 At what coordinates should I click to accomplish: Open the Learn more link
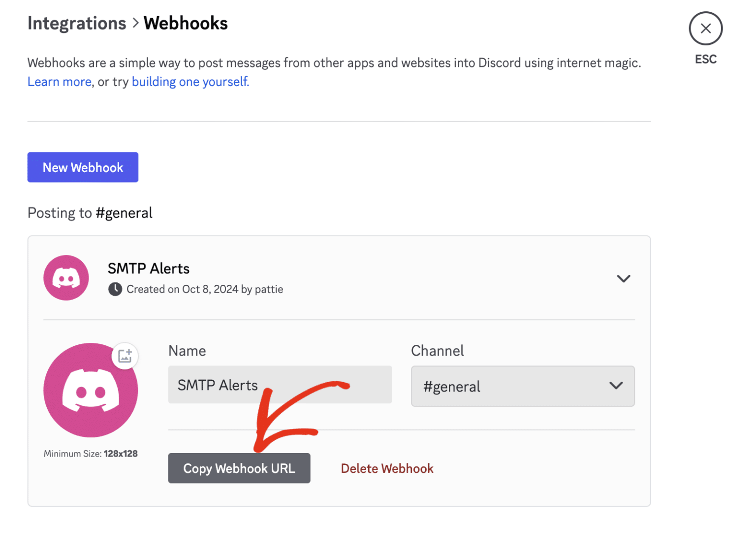(x=59, y=81)
